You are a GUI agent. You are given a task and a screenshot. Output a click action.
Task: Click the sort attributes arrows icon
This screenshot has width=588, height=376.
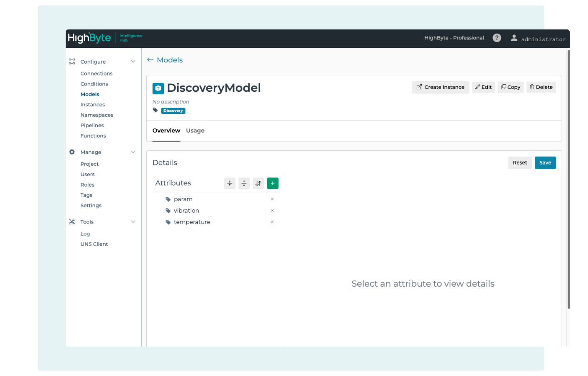coord(258,183)
